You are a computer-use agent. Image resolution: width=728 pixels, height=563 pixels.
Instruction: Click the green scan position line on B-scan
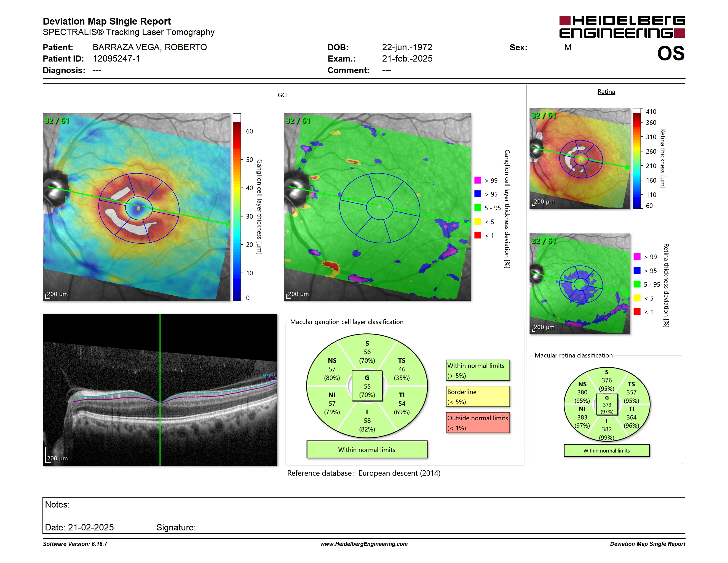coord(160,390)
